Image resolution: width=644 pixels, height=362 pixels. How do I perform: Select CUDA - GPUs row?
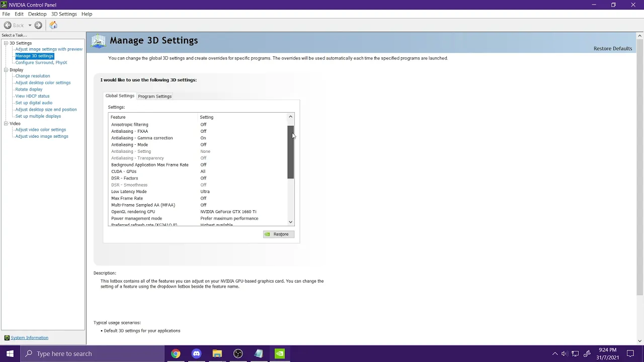click(197, 171)
